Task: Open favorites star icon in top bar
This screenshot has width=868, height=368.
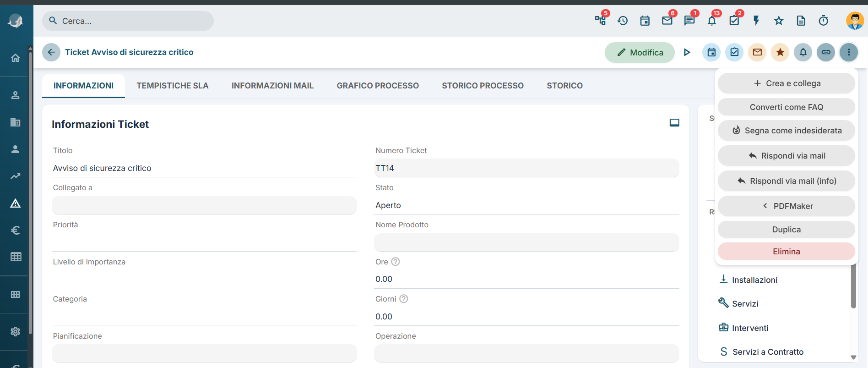Action: (779, 21)
